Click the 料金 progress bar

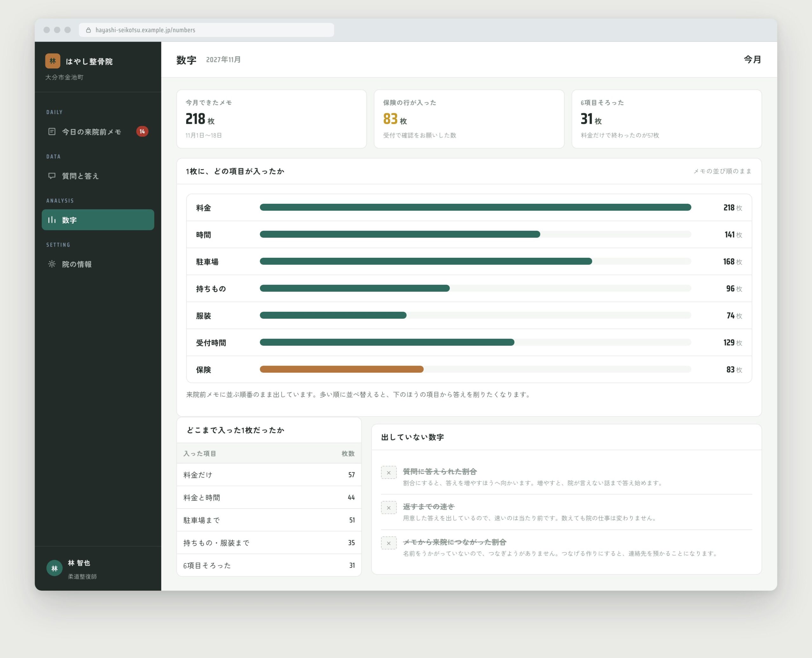point(475,207)
